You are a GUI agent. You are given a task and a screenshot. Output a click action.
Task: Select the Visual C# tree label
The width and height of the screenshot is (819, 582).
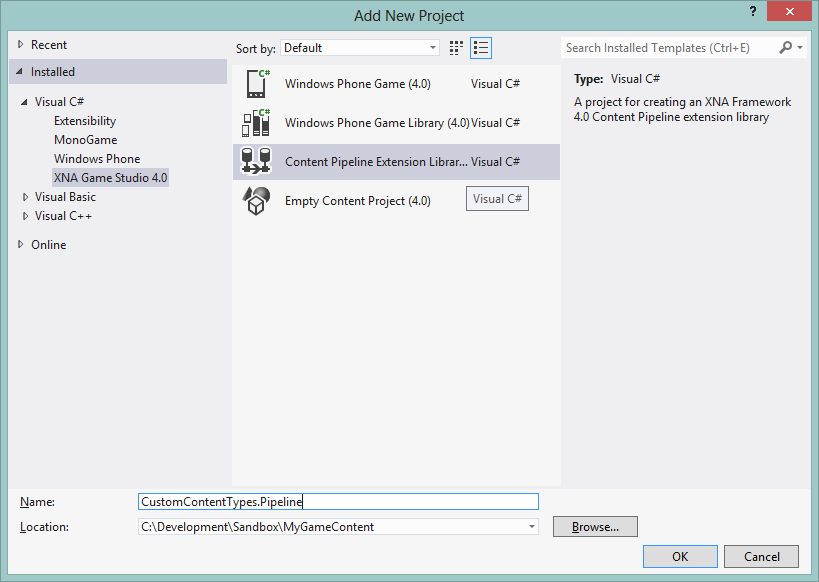point(59,102)
